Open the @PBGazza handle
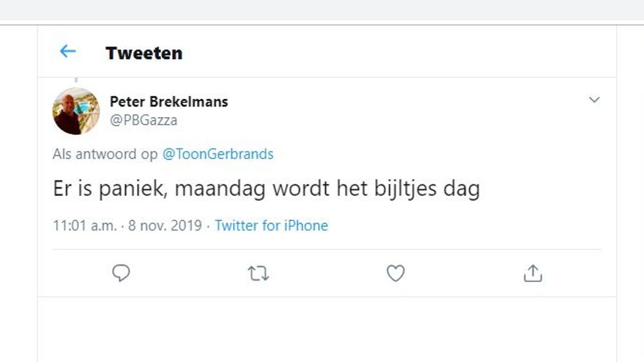 pos(143,121)
